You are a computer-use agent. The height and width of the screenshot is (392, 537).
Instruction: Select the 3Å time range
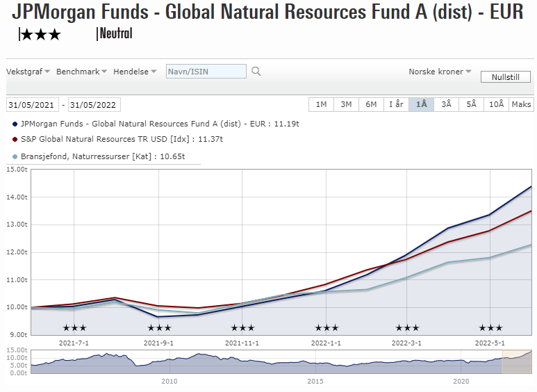(446, 104)
